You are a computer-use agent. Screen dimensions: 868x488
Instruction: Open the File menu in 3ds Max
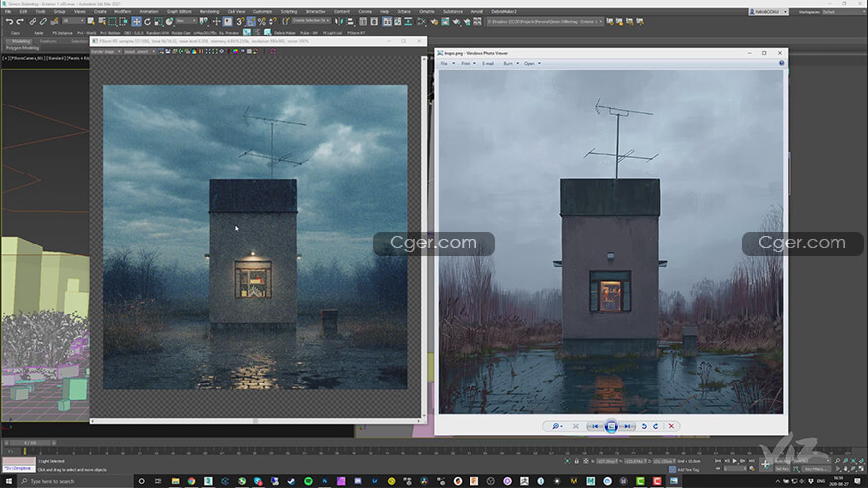tap(8, 11)
